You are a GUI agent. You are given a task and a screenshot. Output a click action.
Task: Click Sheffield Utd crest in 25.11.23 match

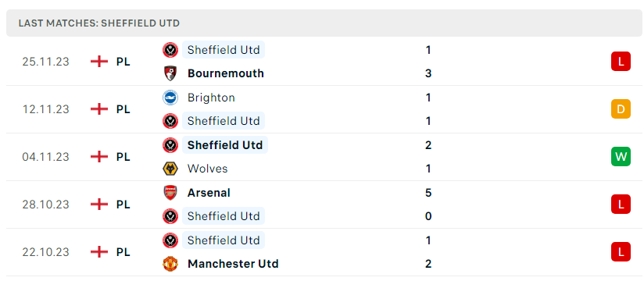170,50
